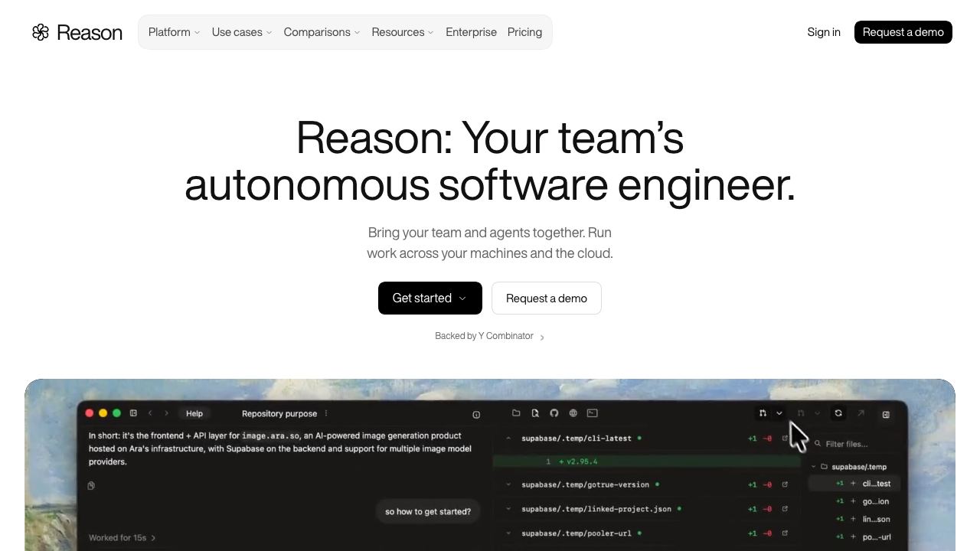Screen dimensions: 980x551
Task: Click the info icon right of Repository purpose
Action: point(476,415)
